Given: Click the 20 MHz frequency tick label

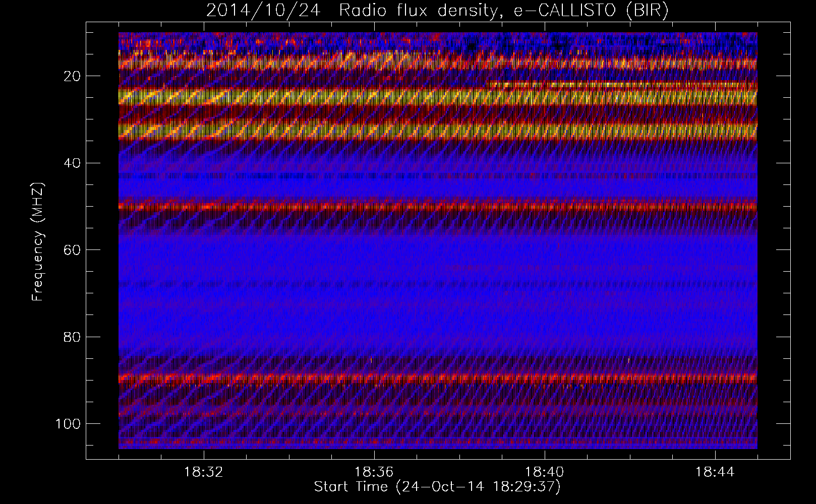Looking at the screenshot, I should [x=73, y=76].
